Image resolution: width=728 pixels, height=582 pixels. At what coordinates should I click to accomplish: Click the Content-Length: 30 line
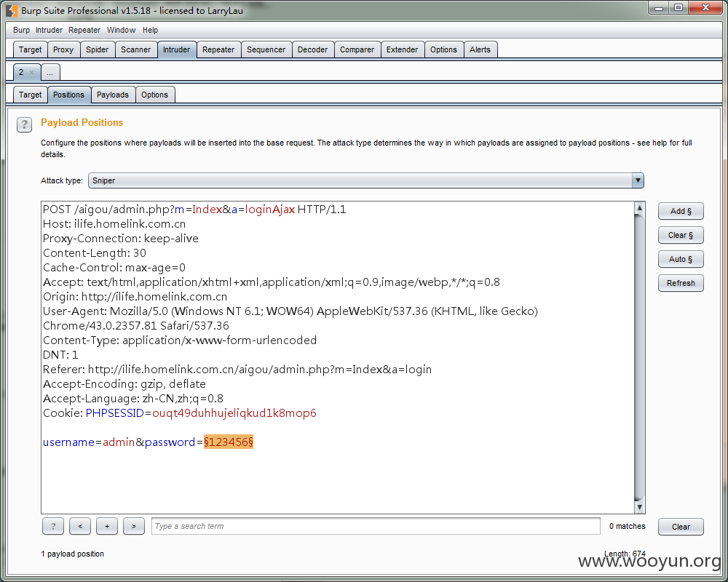pyautogui.click(x=94, y=253)
